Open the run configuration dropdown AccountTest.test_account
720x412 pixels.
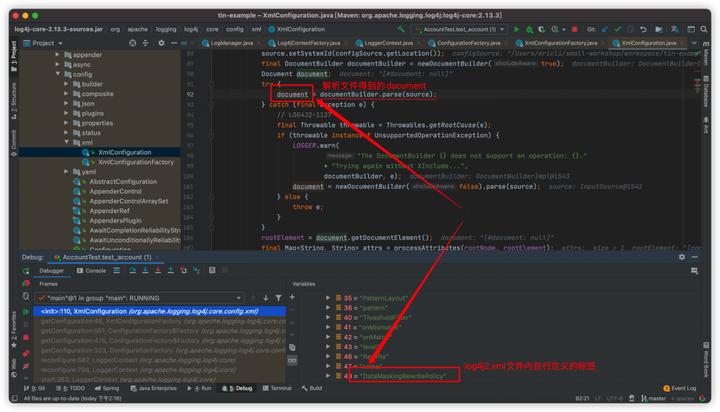click(460, 29)
